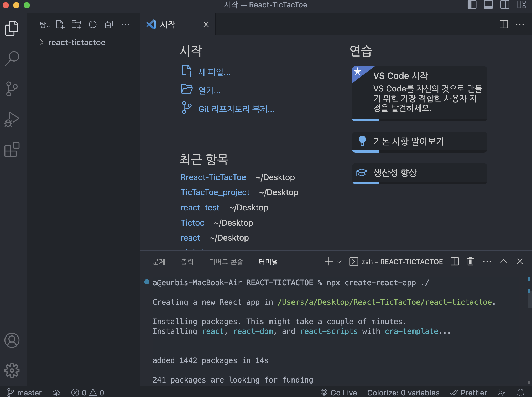Switch to the 디버그 콘솔 panel tab

click(226, 262)
